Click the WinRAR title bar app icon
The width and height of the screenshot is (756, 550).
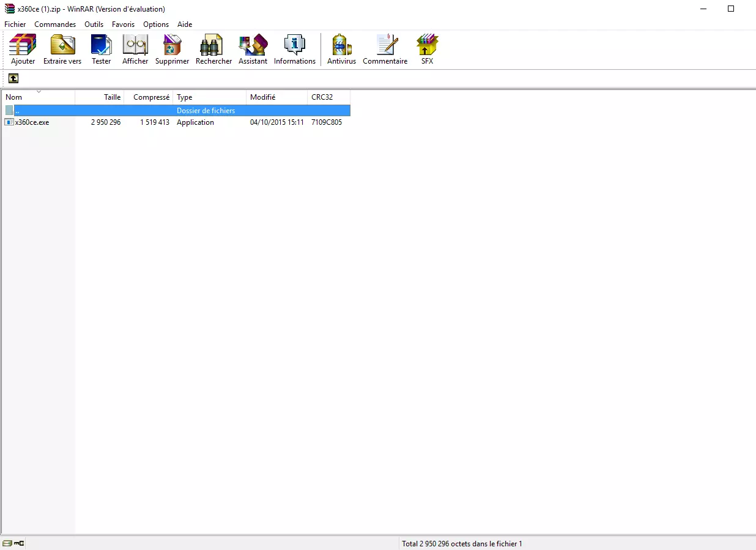[9, 9]
